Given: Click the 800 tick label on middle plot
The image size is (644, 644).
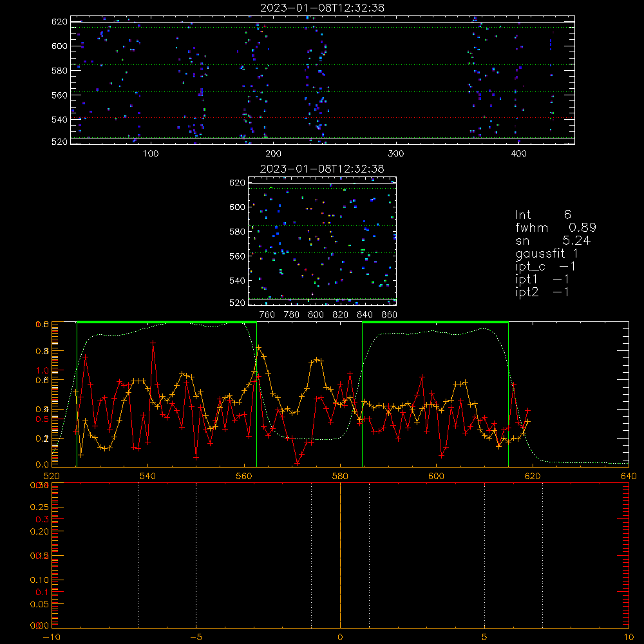Looking at the screenshot, I should point(316,315).
